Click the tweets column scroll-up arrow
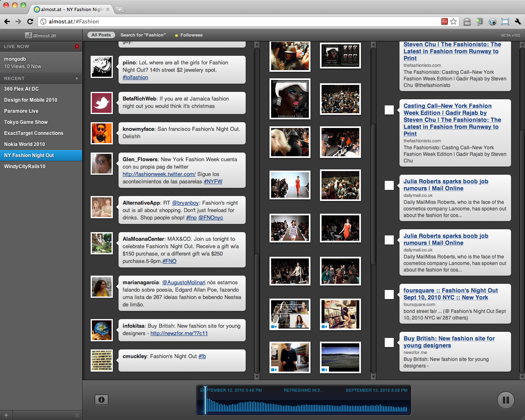Image resolution: width=525 pixels, height=420 pixels. [x=257, y=44]
